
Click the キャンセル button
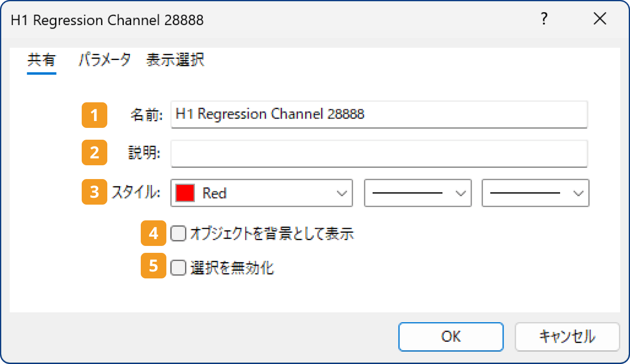click(x=567, y=336)
